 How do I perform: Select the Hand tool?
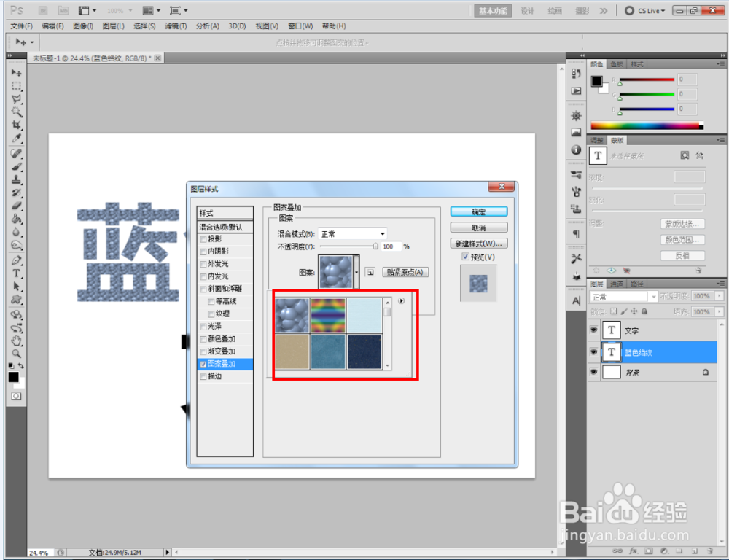click(16, 341)
